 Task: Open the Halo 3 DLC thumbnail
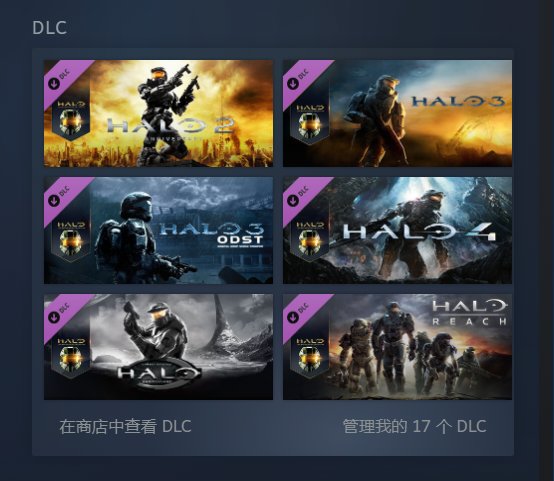[397, 113]
